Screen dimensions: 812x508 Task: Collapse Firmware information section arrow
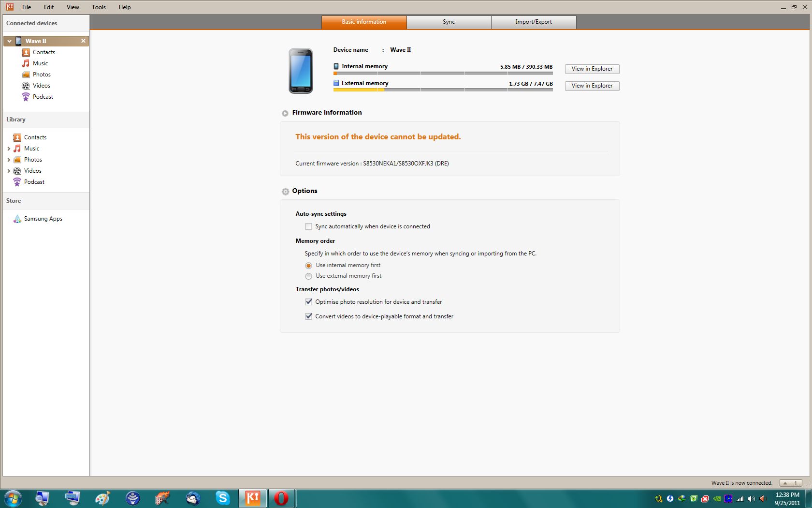(285, 113)
